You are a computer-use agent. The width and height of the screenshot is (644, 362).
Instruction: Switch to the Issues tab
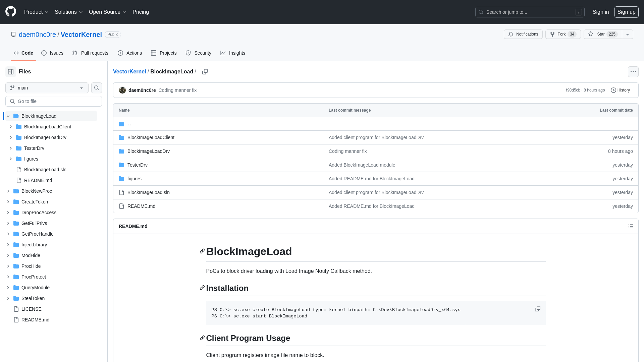(52, 53)
